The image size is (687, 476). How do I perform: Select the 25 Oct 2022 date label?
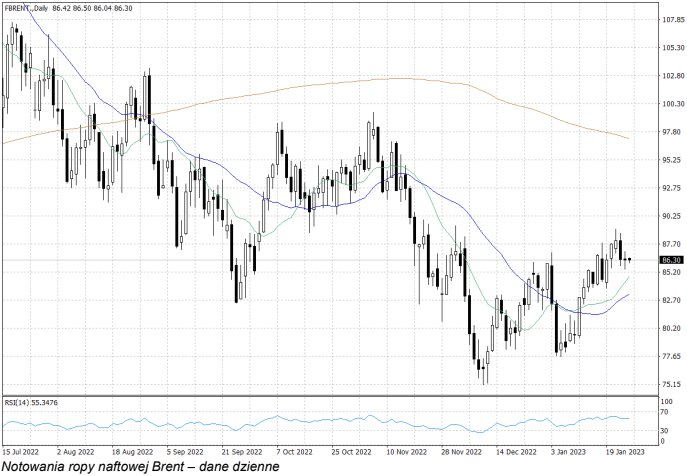350,451
